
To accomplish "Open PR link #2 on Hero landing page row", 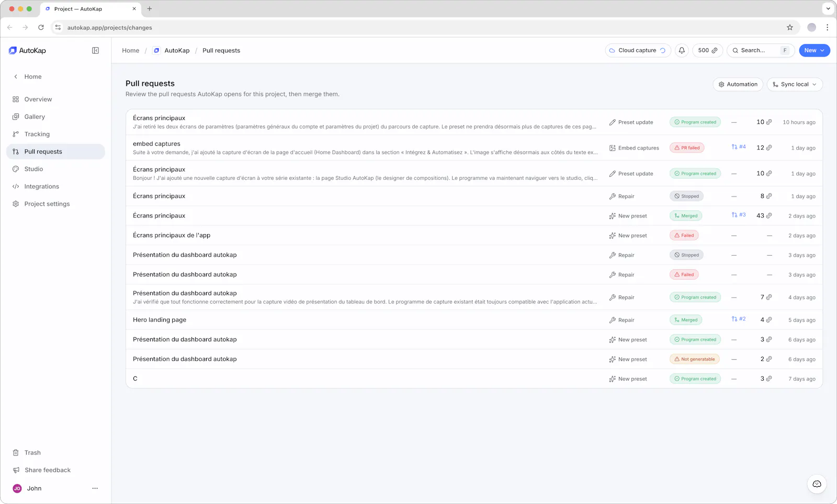I will (x=739, y=319).
